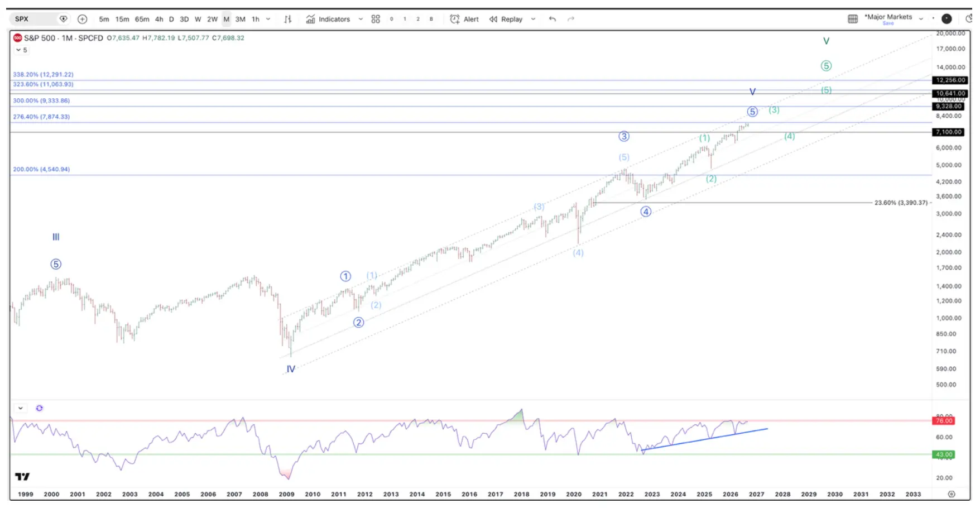
Task: Click the indicator template shortcut B
Action: point(431,19)
